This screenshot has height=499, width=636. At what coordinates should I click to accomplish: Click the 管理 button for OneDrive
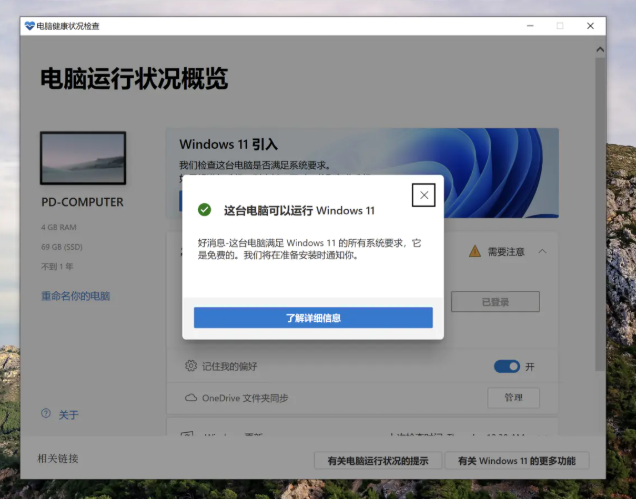pos(514,398)
